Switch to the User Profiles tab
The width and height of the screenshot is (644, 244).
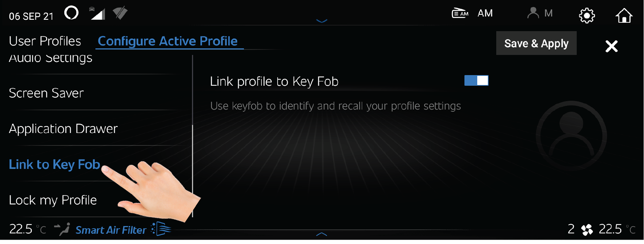[45, 41]
